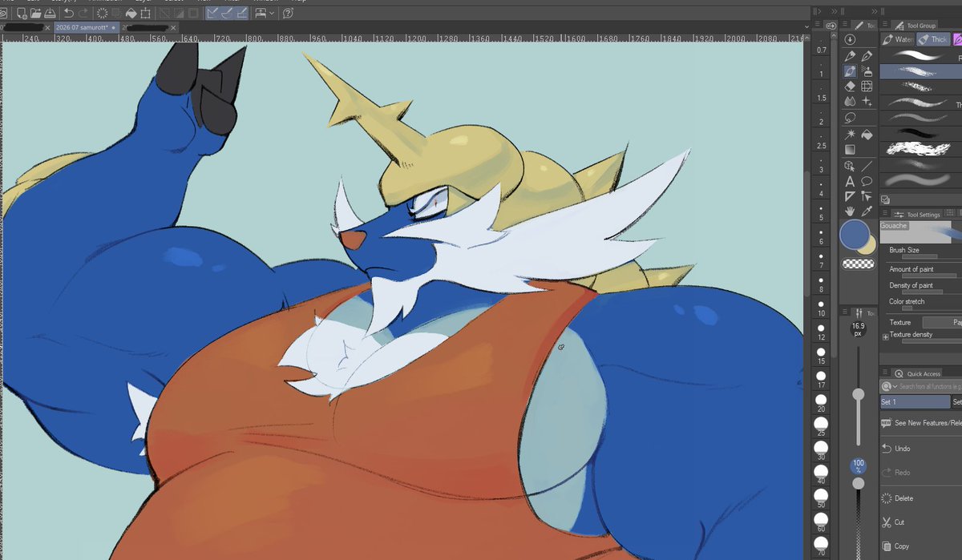Click See New Features in Quick Access
Viewport: 962px width, 560px height.
921,423
